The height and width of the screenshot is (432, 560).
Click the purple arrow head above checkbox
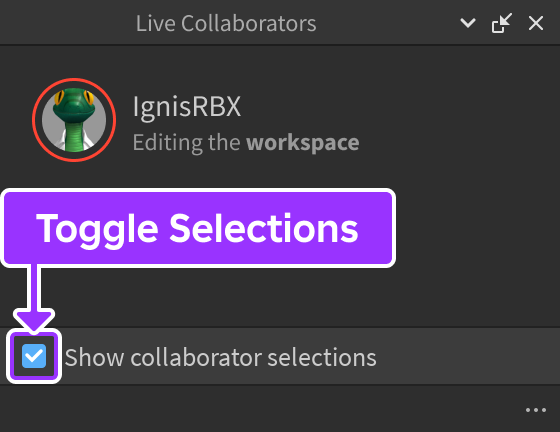(34, 320)
